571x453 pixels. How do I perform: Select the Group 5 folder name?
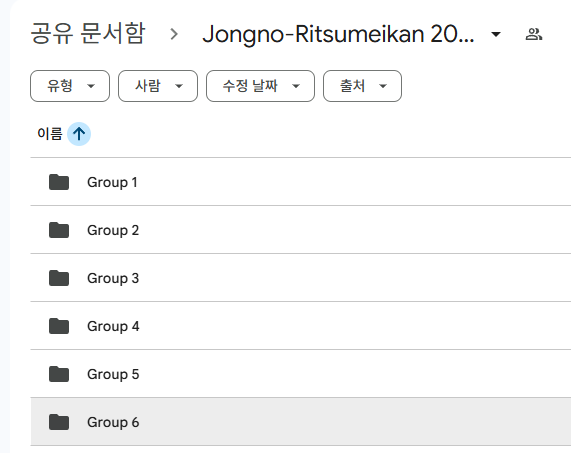click(x=113, y=374)
